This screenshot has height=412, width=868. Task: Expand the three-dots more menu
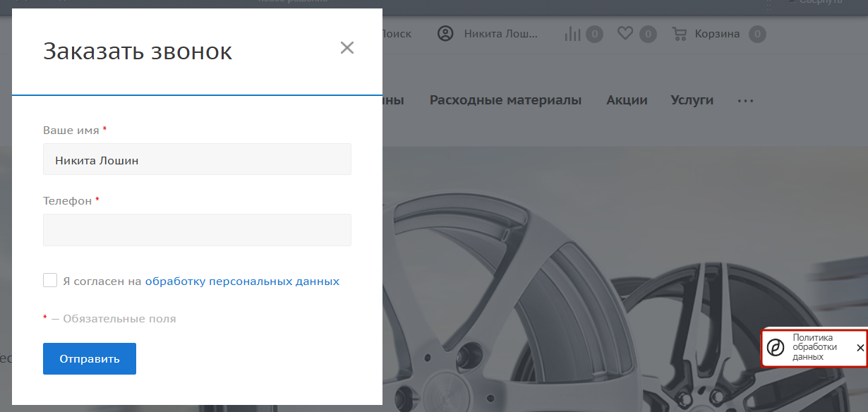pos(745,101)
